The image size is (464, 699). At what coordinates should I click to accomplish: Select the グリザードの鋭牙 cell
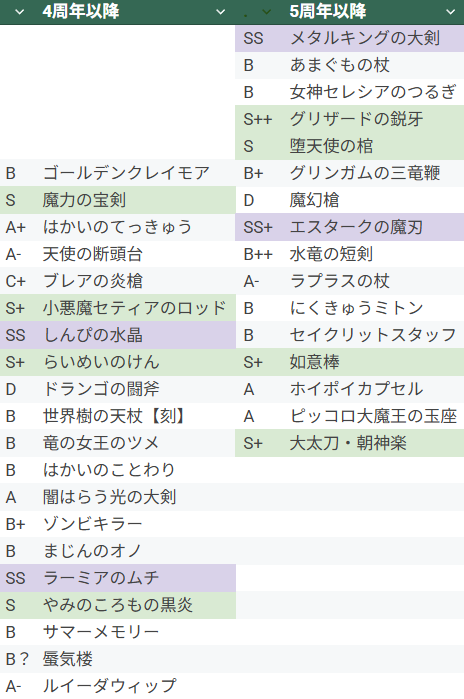point(374,119)
